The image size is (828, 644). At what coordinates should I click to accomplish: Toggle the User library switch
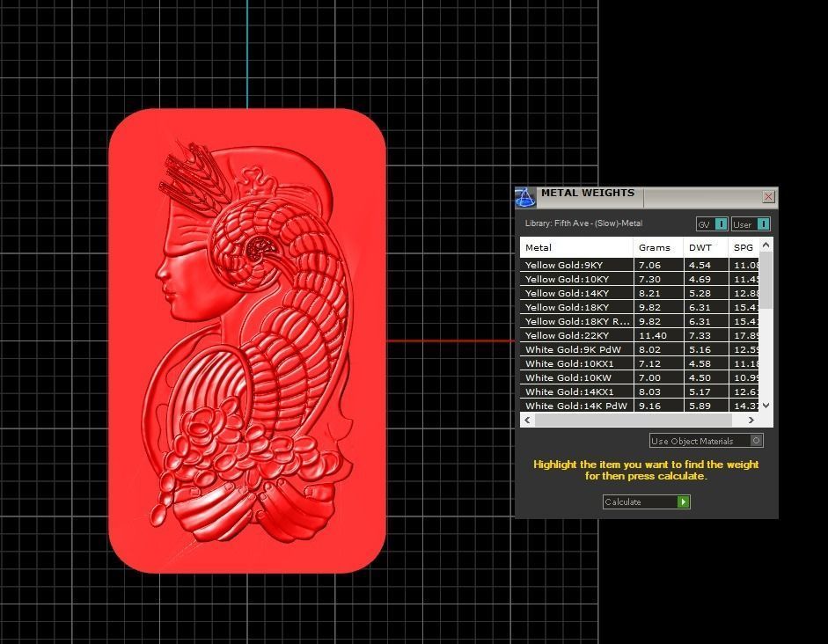pos(763,224)
